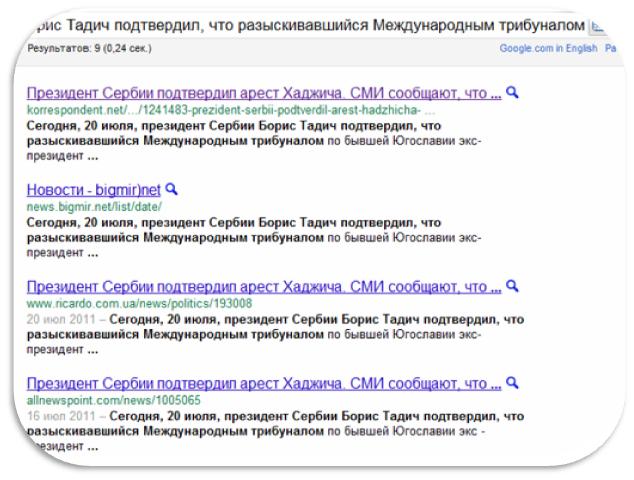634x480 pixels.
Task: Click date text '16 июл 2011' in allnewspoint snippet
Action: 61,416
